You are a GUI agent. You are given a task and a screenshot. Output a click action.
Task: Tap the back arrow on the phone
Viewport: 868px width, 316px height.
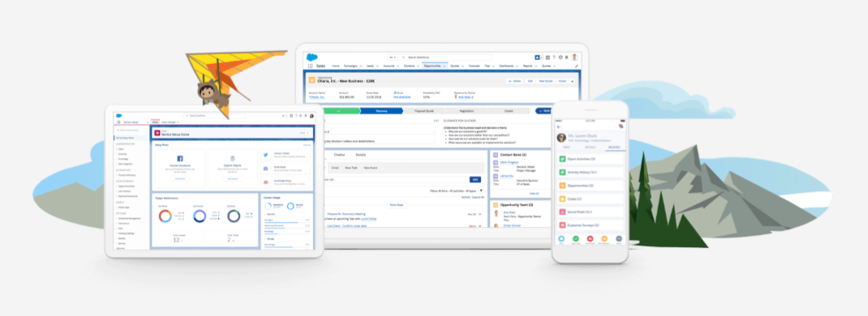click(x=559, y=126)
